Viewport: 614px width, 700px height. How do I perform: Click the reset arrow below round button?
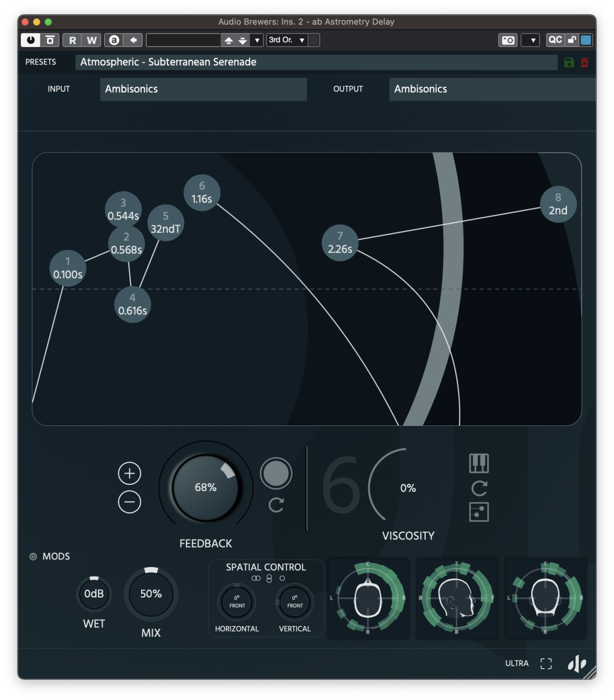(276, 505)
